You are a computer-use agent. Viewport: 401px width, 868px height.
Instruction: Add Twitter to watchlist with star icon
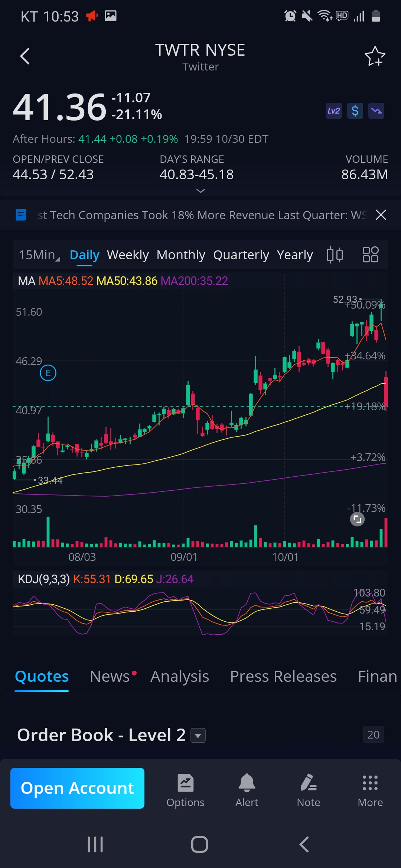coord(375,56)
